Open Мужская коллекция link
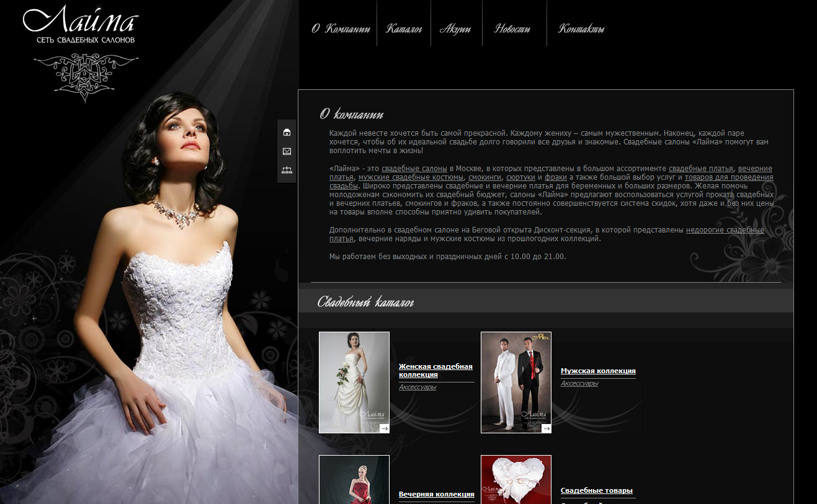817x504 pixels. (x=598, y=371)
